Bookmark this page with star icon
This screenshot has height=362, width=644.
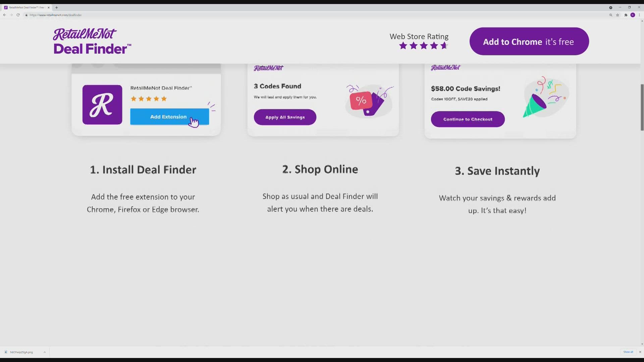pyautogui.click(x=618, y=15)
